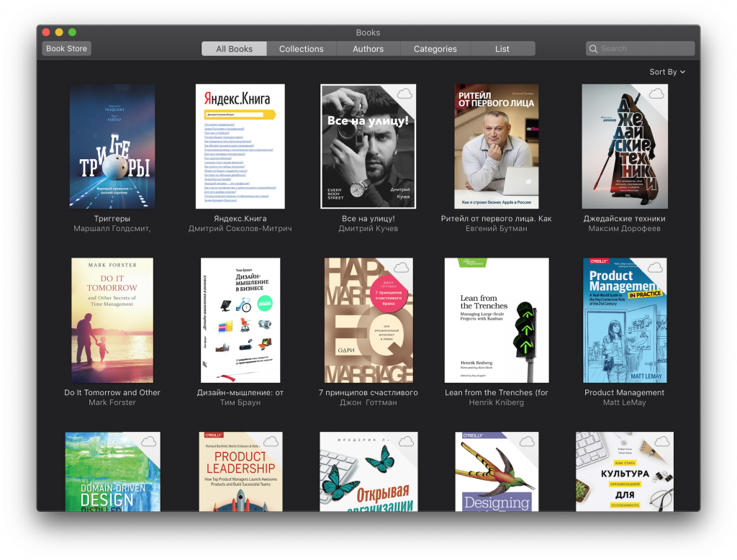Open Открывая организации butterfly cover
This screenshot has width=737, height=560.
(368, 471)
